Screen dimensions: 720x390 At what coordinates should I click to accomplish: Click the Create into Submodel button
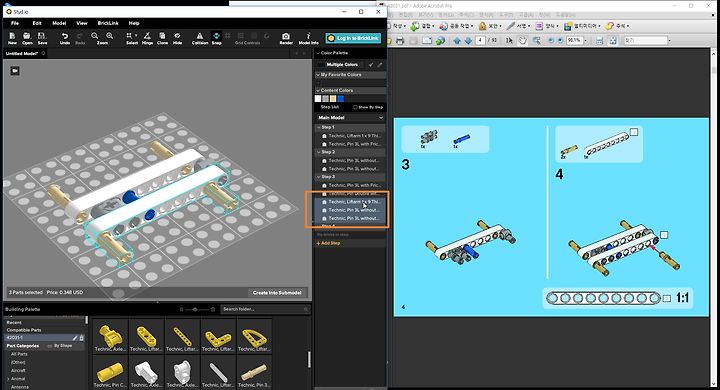(277, 293)
